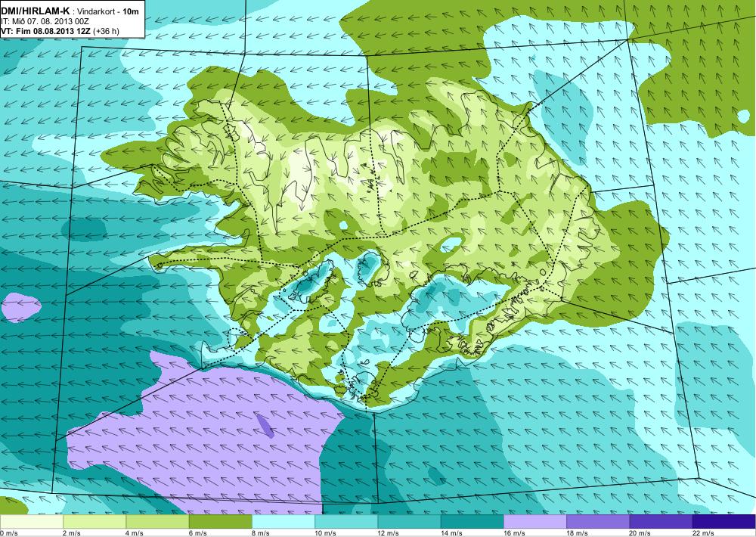Click the legend swatch starting at 20 m/s
Image resolution: width=756 pixels, height=537 pixels.
click(x=661, y=522)
